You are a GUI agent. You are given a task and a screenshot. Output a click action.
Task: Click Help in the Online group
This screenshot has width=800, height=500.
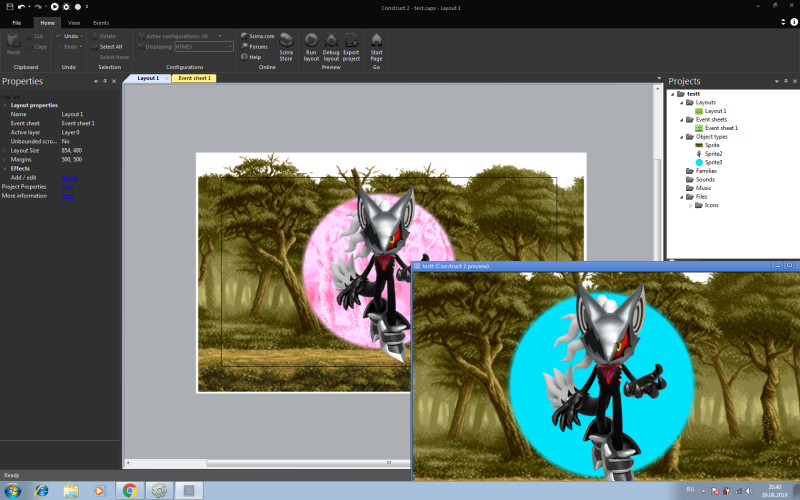251,57
